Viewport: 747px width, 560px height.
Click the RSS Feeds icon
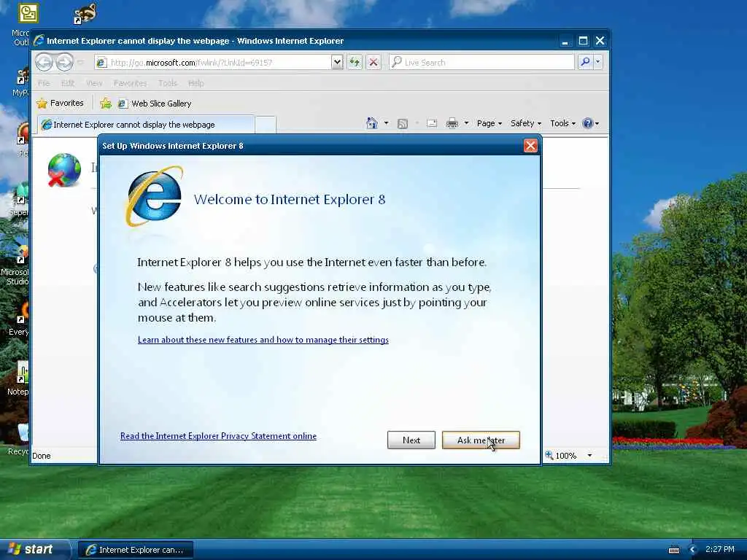[x=403, y=124]
